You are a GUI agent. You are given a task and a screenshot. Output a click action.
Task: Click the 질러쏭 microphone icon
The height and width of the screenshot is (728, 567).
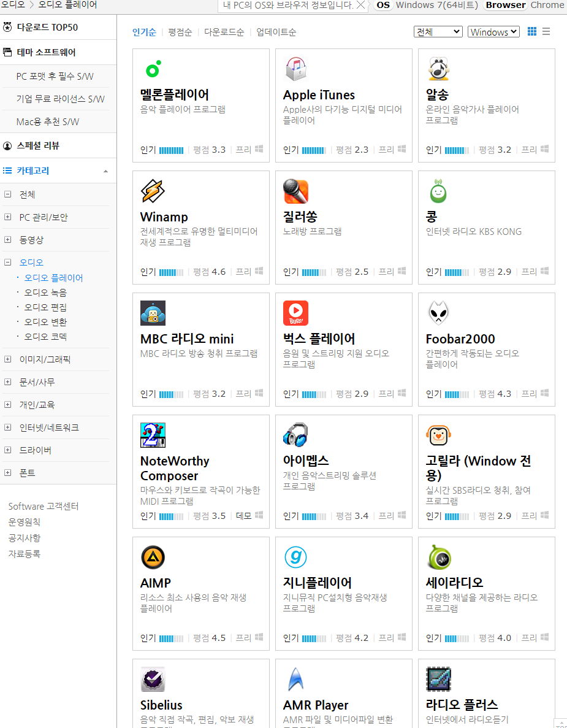point(295,191)
